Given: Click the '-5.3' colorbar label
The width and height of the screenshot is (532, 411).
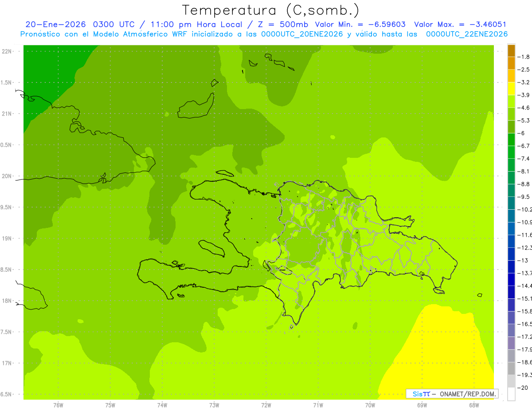Looking at the screenshot, I should (x=524, y=120).
